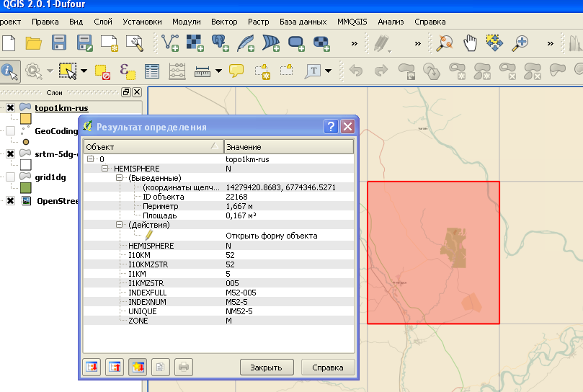Click Expand Tree icon in identify dialog
583x392 pixels.
click(x=92, y=367)
